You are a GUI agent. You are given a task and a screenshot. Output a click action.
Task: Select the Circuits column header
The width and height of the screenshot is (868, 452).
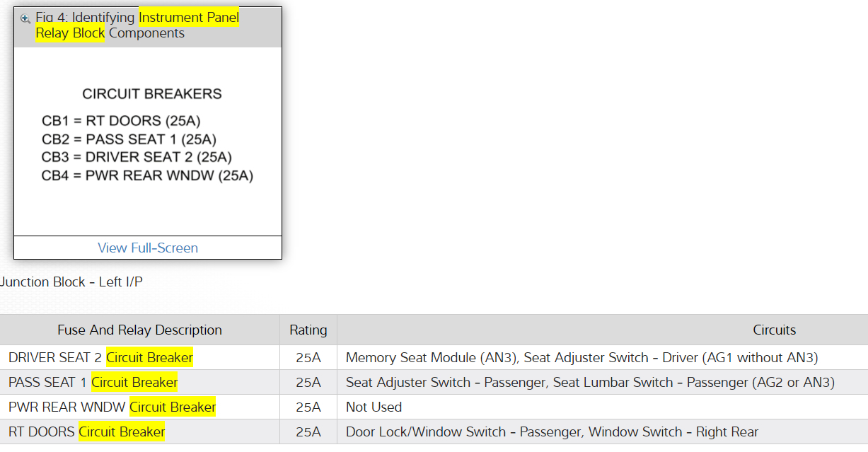[774, 330]
